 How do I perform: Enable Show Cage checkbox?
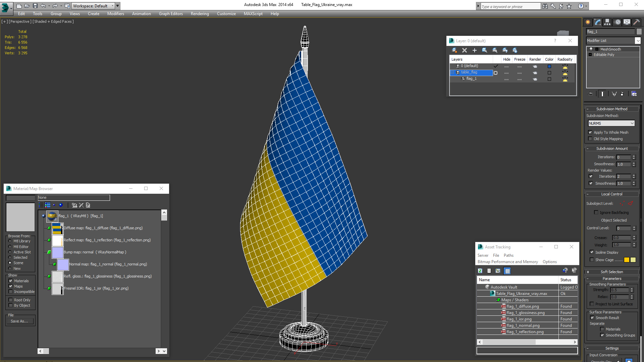pyautogui.click(x=592, y=260)
